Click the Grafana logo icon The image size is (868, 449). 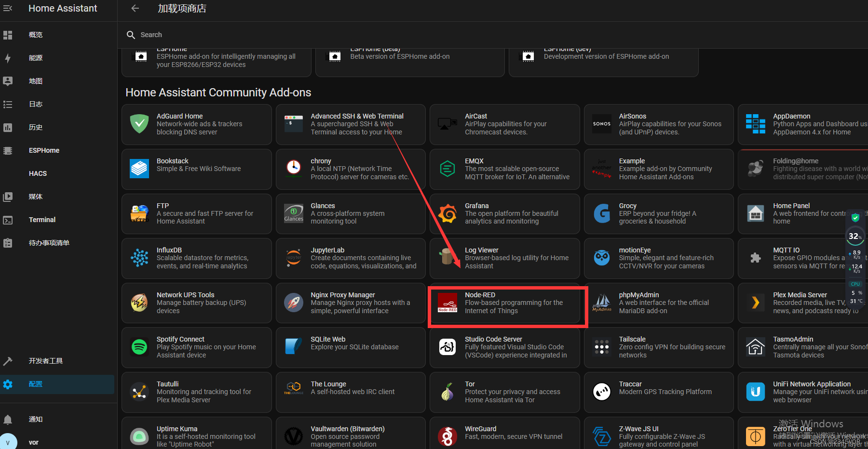click(x=448, y=213)
